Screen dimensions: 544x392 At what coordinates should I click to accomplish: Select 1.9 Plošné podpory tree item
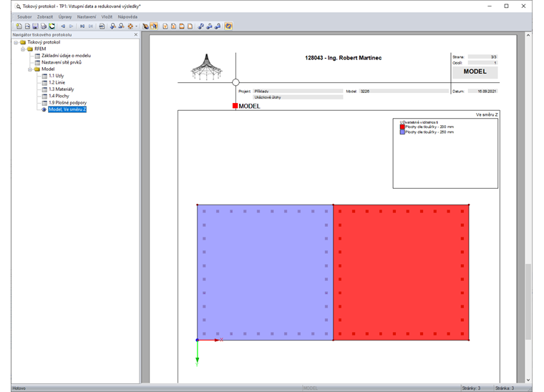68,102
